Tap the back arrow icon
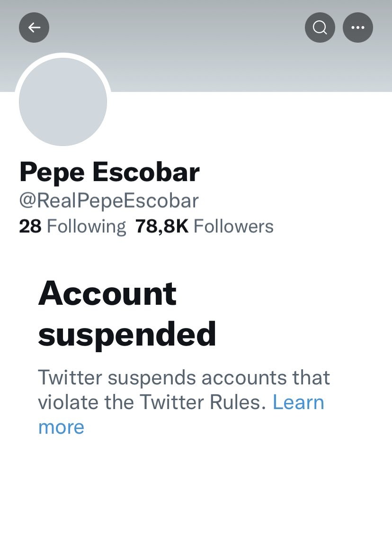Image resolution: width=392 pixels, height=538 pixels. 34,27
